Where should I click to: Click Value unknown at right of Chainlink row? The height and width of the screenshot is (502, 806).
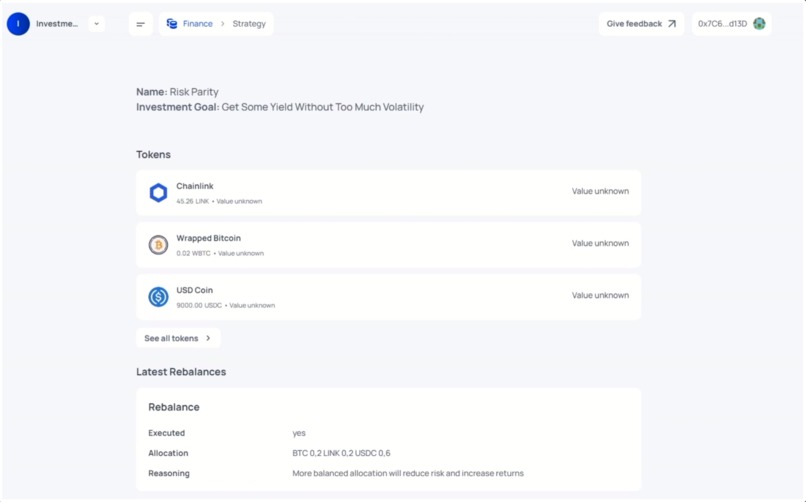click(x=600, y=191)
